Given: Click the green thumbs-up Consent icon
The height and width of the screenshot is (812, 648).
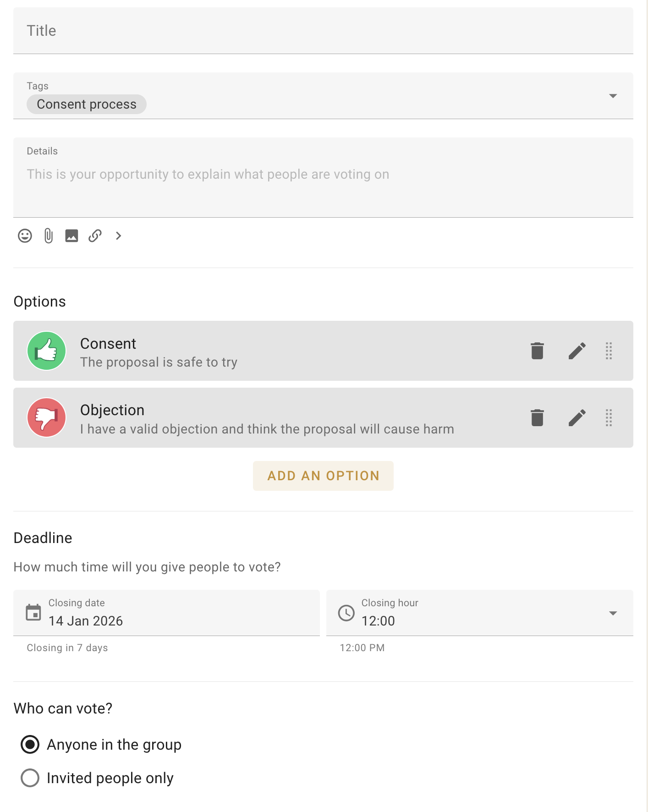Looking at the screenshot, I should (x=46, y=351).
